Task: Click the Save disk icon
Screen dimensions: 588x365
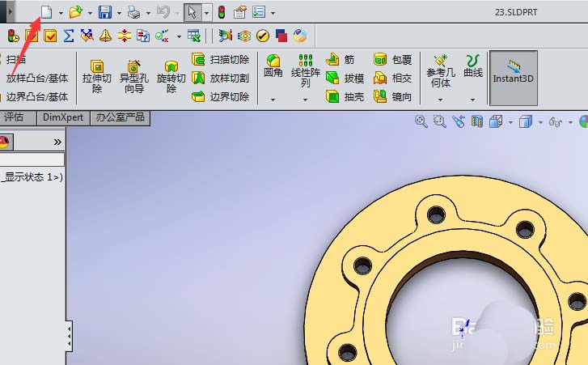Action: pyautogui.click(x=104, y=12)
